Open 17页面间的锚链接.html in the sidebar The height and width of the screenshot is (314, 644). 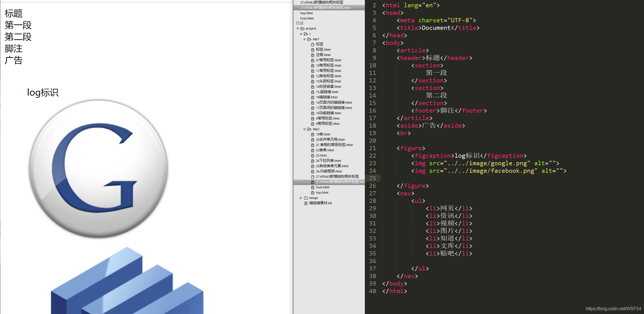pyautogui.click(x=334, y=108)
